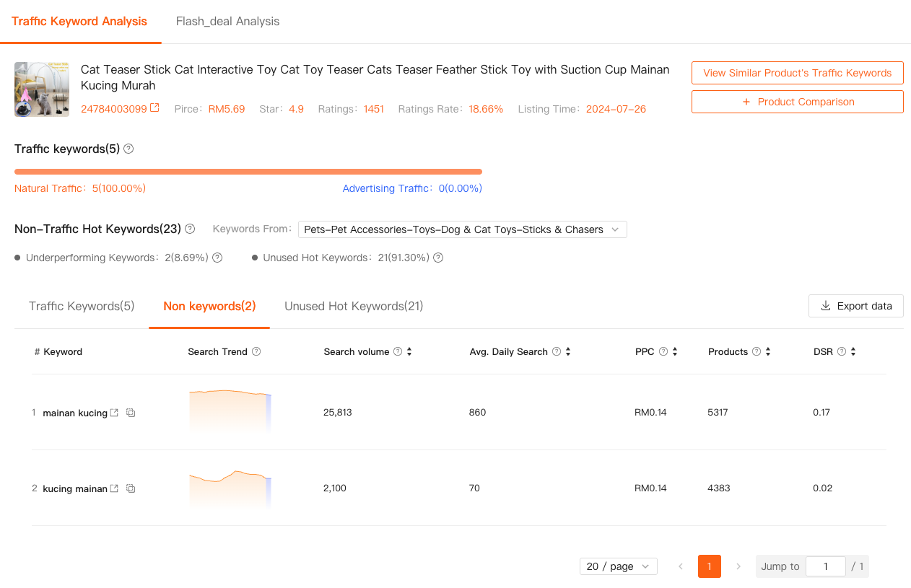Image resolution: width=911 pixels, height=588 pixels.
Task: Copy the 'kucing mainan' keyword
Action: [131, 488]
